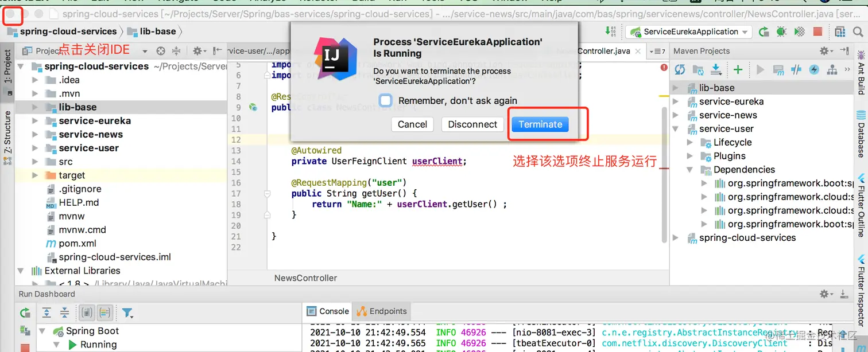The width and height of the screenshot is (868, 352).
Task: Click the Stop icon in Run Dashboard
Action: point(25,348)
